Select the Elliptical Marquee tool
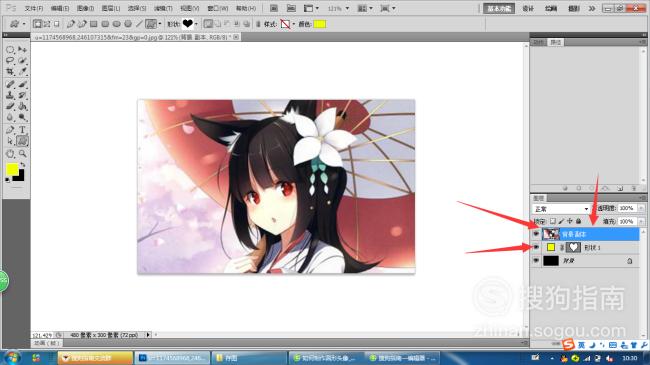Viewport: 650px width, 365px height. pyautogui.click(x=10, y=50)
